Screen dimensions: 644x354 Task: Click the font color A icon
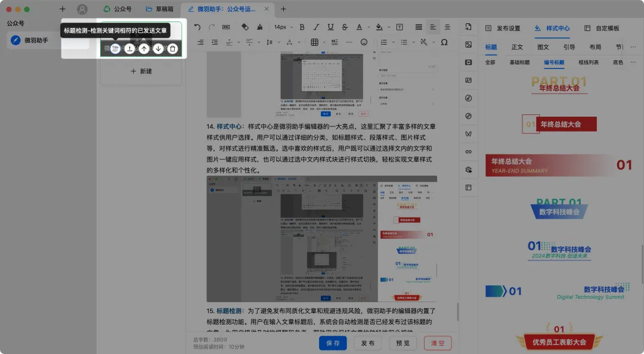(359, 27)
